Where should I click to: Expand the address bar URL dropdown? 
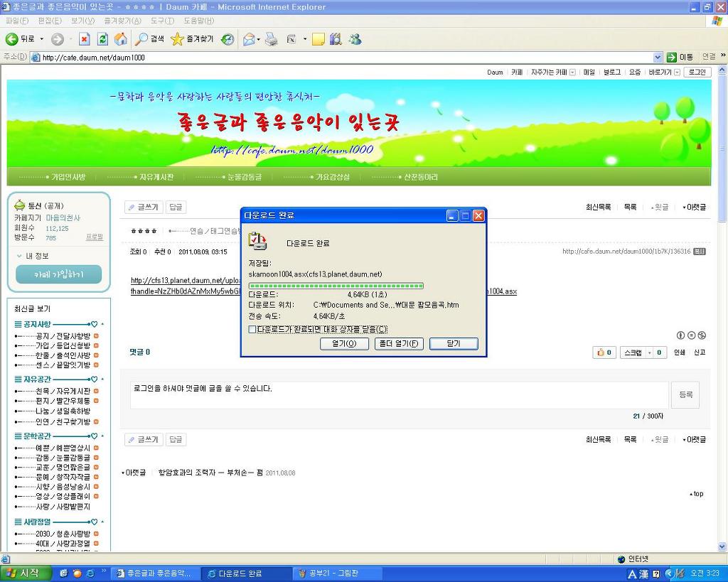coord(658,58)
